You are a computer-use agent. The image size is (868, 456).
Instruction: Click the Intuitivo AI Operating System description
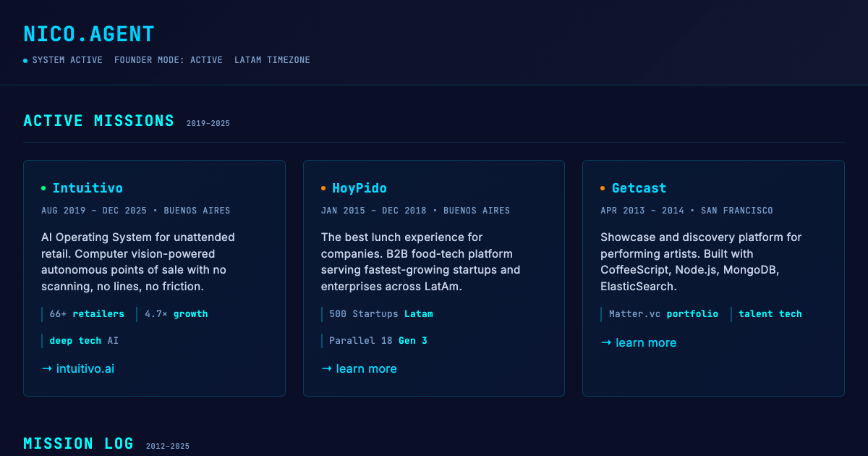coord(138,262)
